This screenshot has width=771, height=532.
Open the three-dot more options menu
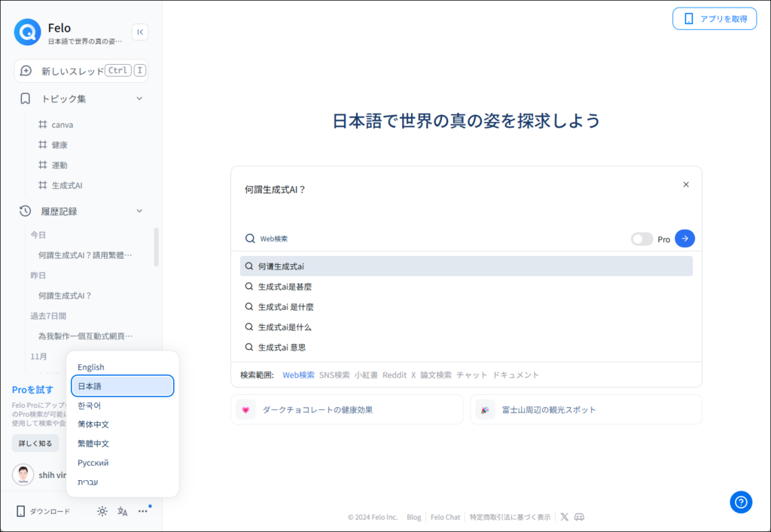[142, 512]
